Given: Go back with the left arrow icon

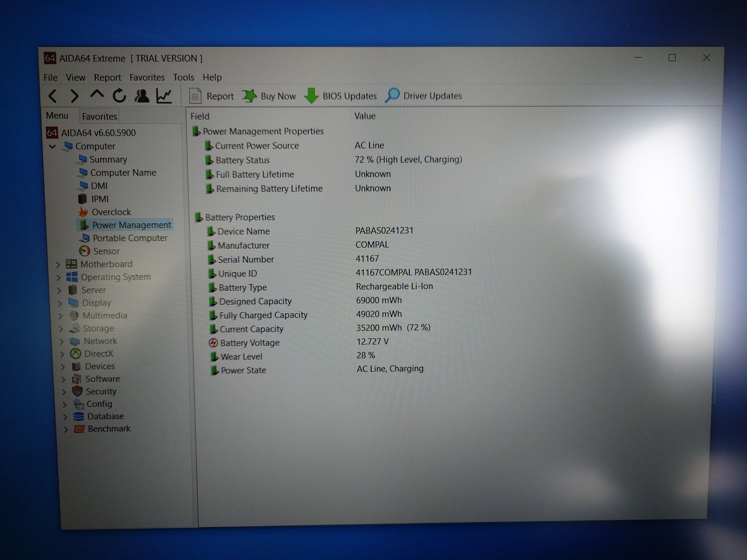Looking at the screenshot, I should 53,96.
